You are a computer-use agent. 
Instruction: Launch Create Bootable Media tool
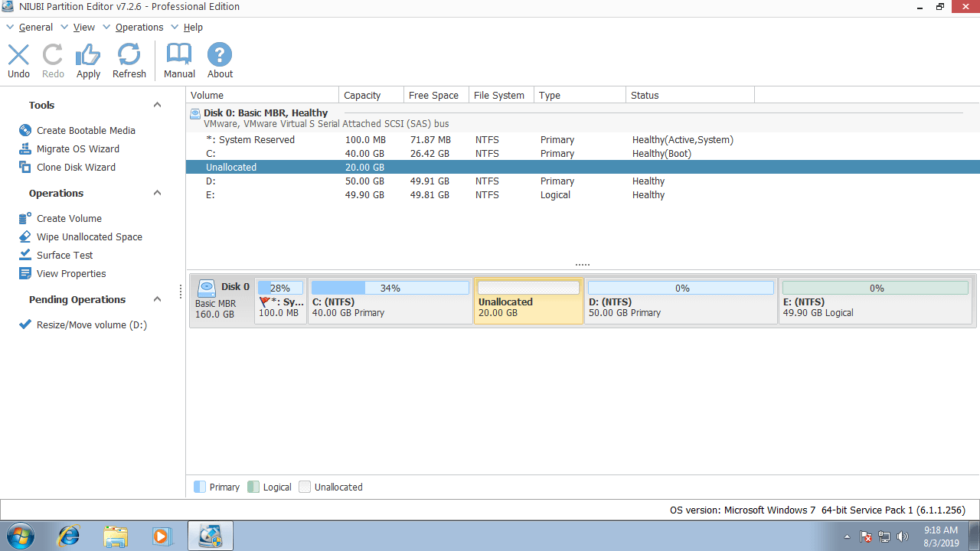[x=86, y=131]
